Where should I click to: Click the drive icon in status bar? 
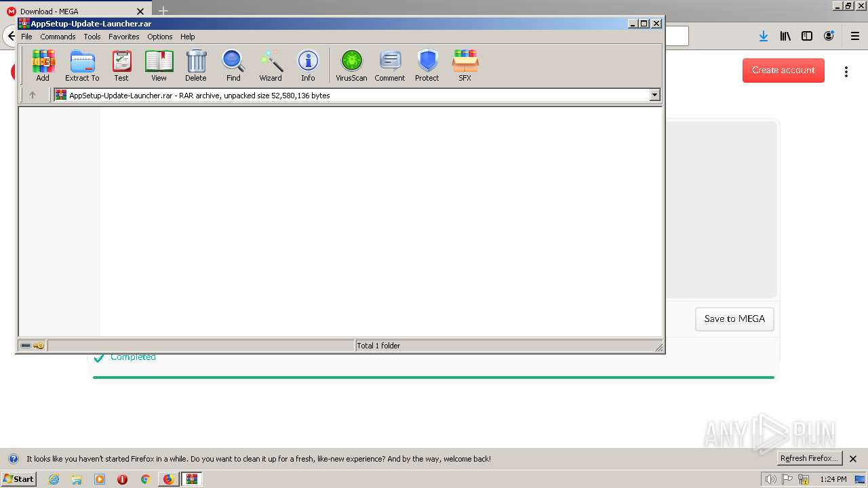(26, 346)
